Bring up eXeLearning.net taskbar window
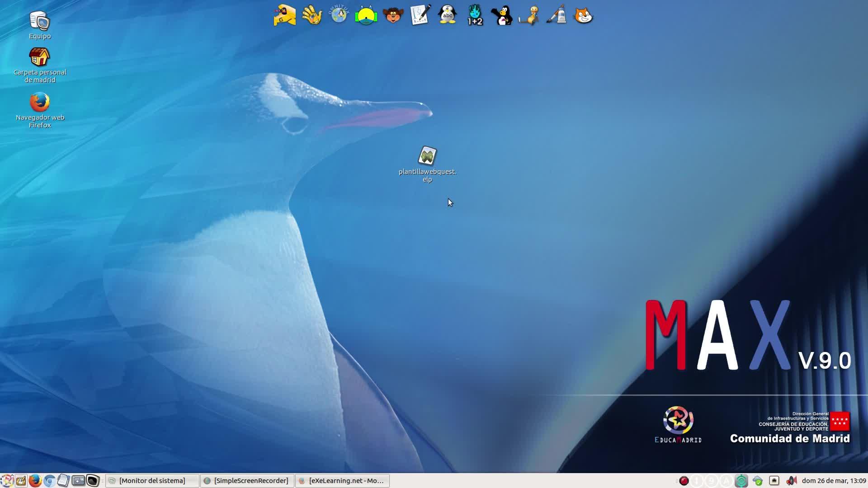Image resolution: width=868 pixels, height=488 pixels. 342,481
